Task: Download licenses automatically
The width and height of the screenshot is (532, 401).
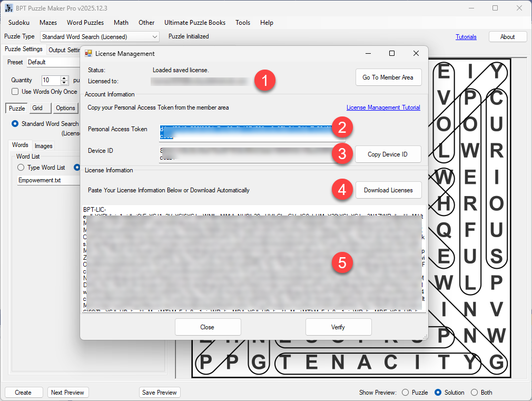Action: point(388,190)
